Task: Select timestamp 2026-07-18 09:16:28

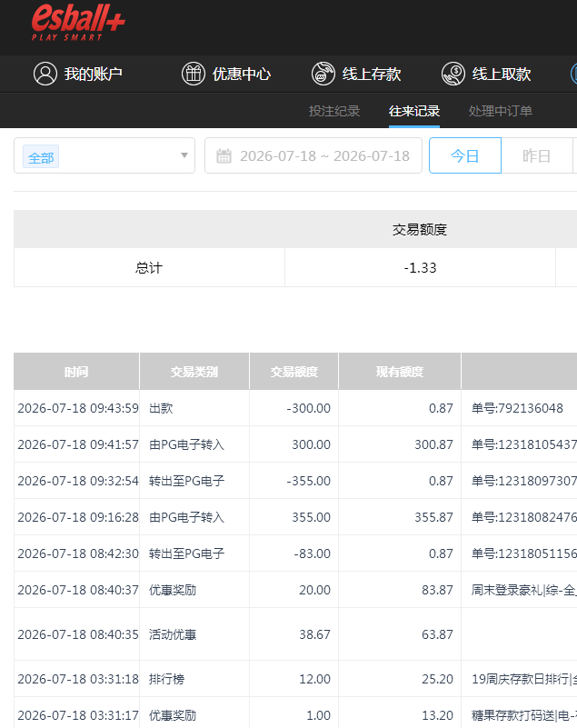Action: tap(78, 517)
